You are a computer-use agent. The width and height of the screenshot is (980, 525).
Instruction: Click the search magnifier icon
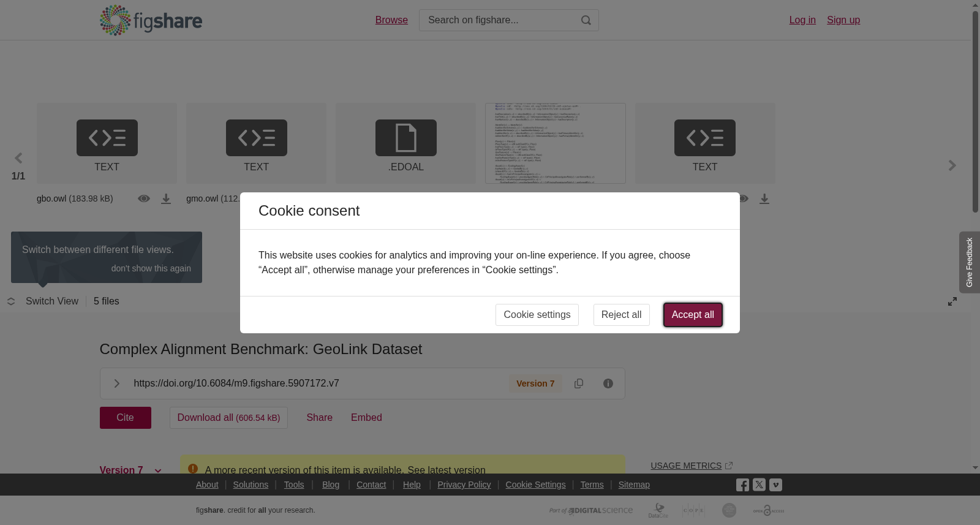tap(586, 20)
